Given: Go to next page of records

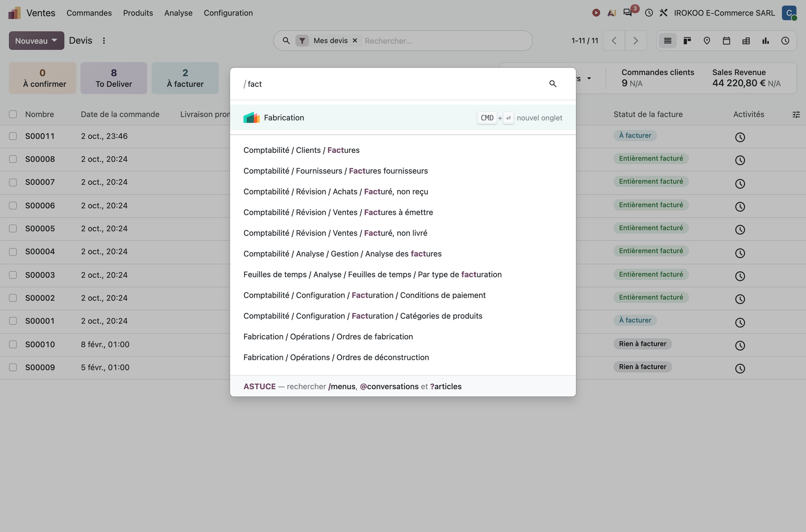Looking at the screenshot, I should [636, 41].
